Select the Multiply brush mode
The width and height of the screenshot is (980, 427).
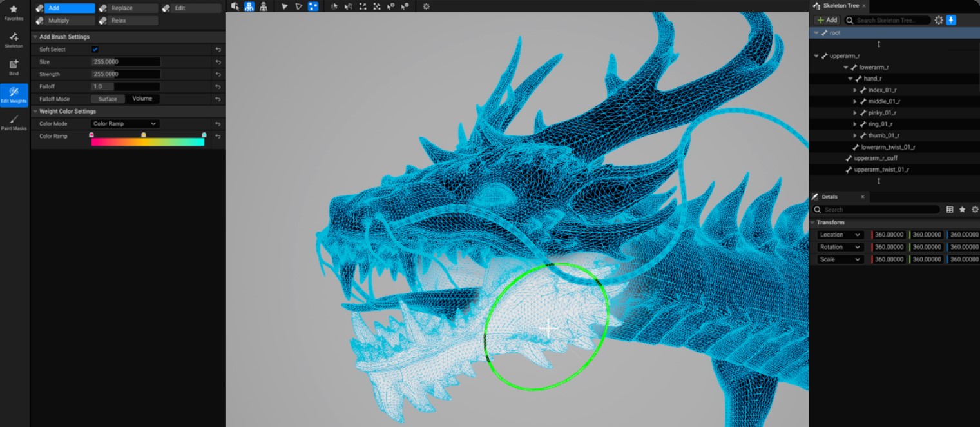64,21
